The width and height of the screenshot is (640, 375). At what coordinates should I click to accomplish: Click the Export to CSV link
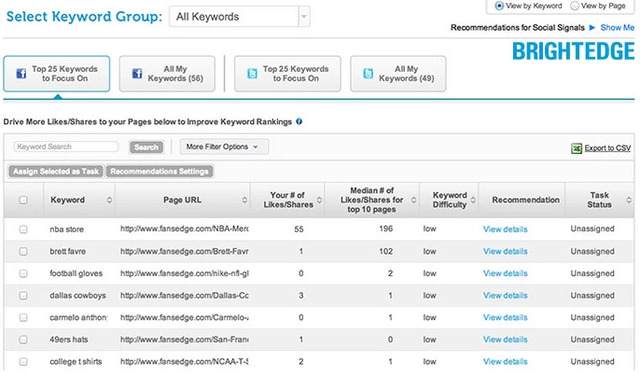[607, 148]
